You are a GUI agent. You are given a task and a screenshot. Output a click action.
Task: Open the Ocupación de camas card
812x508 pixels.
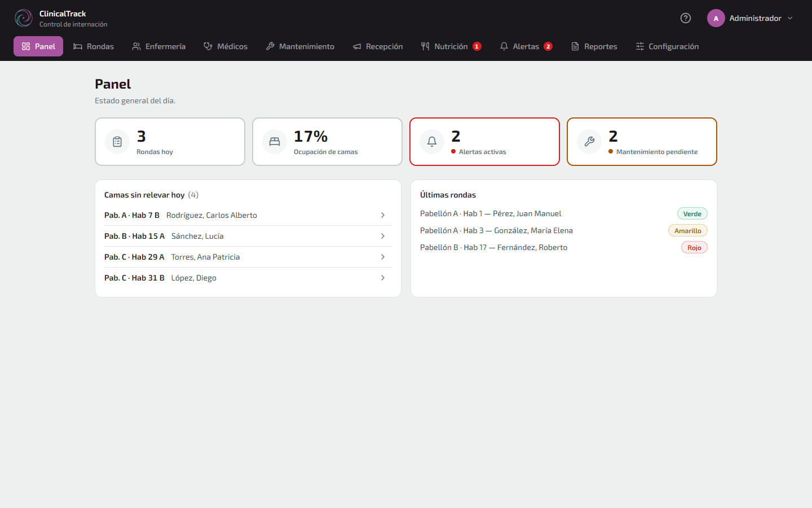[327, 142]
